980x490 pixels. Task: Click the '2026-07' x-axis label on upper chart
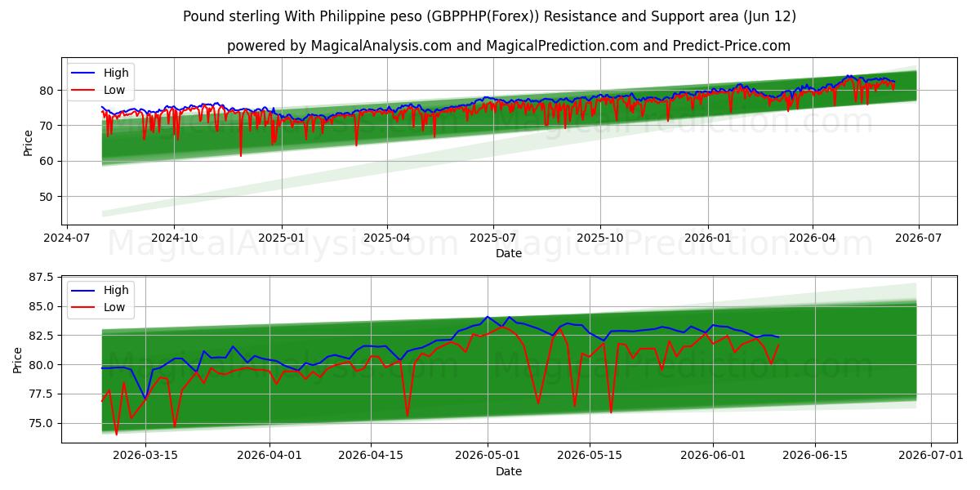click(x=919, y=238)
